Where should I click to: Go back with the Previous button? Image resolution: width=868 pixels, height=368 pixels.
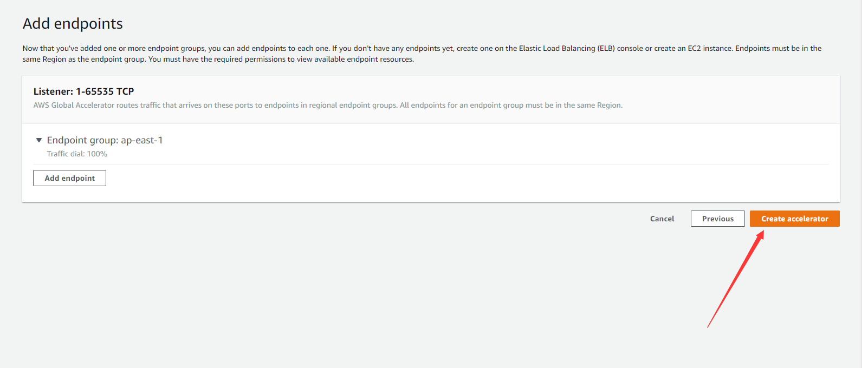pyautogui.click(x=717, y=219)
